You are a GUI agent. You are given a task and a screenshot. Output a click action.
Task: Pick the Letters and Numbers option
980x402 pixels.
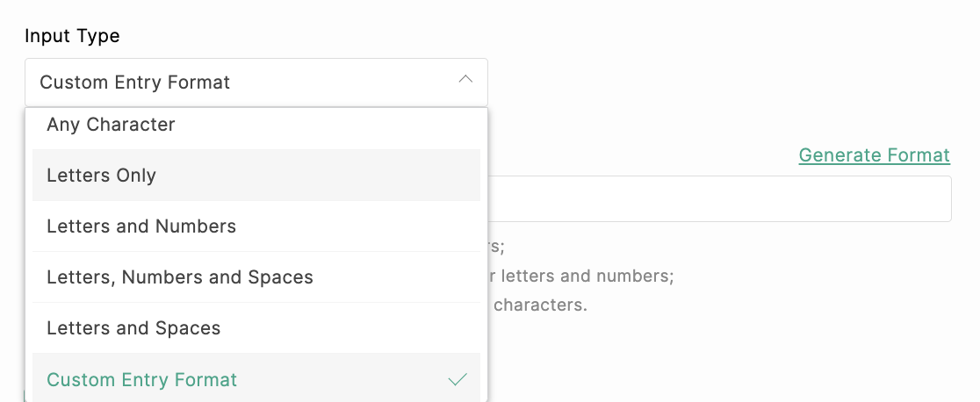pyautogui.click(x=141, y=226)
